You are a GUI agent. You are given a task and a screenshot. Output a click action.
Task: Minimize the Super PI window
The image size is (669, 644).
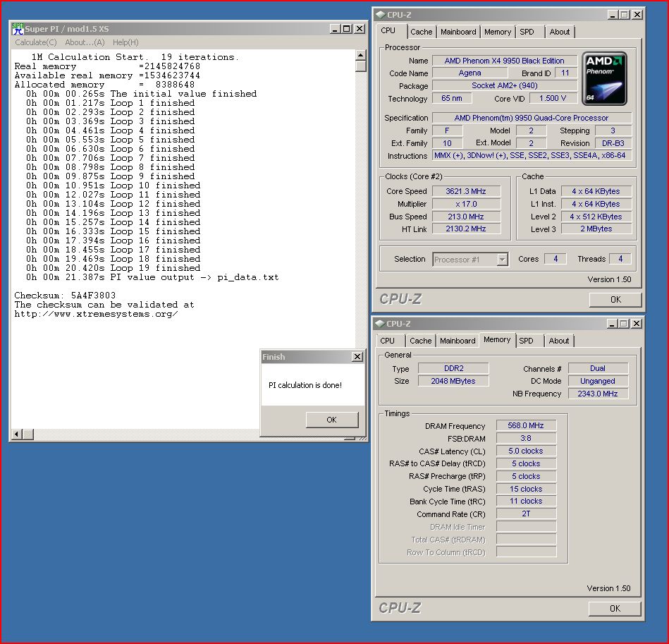coord(335,29)
